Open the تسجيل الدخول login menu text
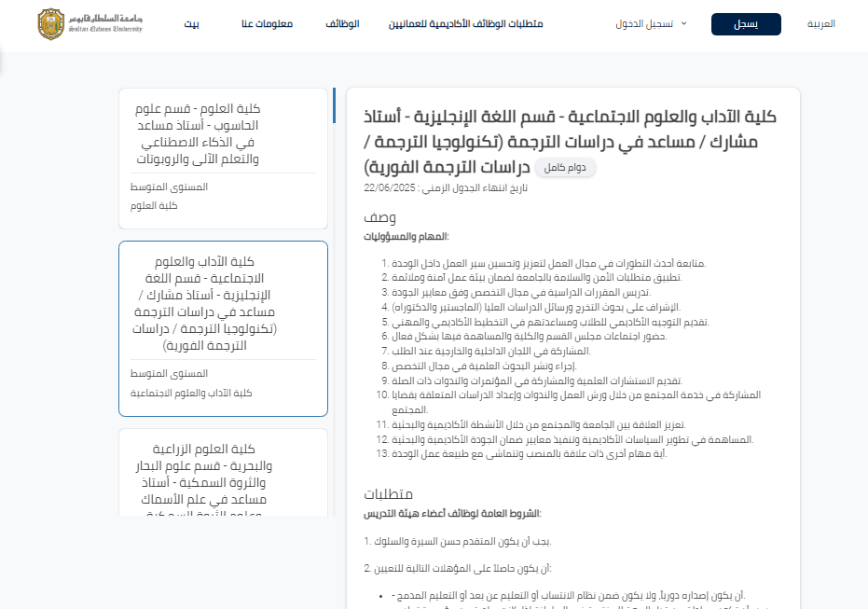 644,24
